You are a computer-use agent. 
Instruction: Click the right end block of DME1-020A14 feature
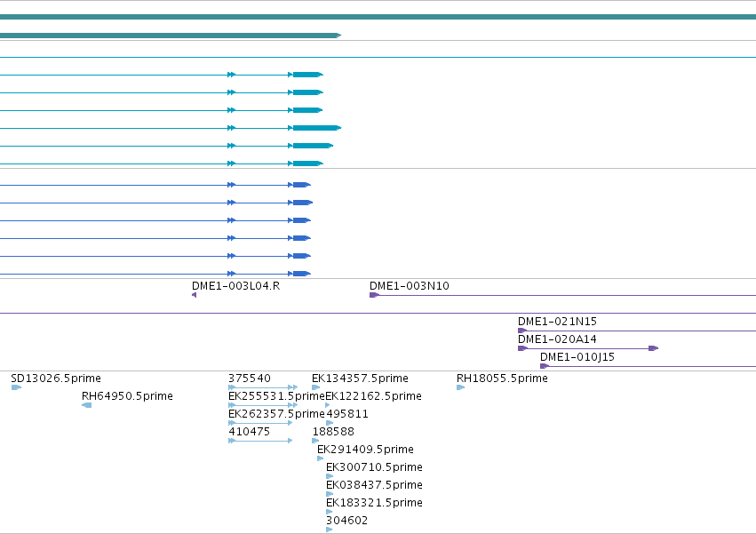[653, 348]
